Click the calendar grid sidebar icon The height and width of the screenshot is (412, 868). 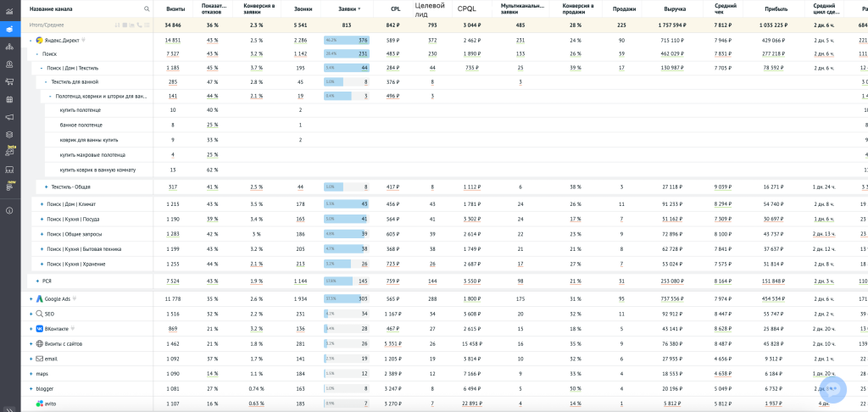[x=9, y=99]
